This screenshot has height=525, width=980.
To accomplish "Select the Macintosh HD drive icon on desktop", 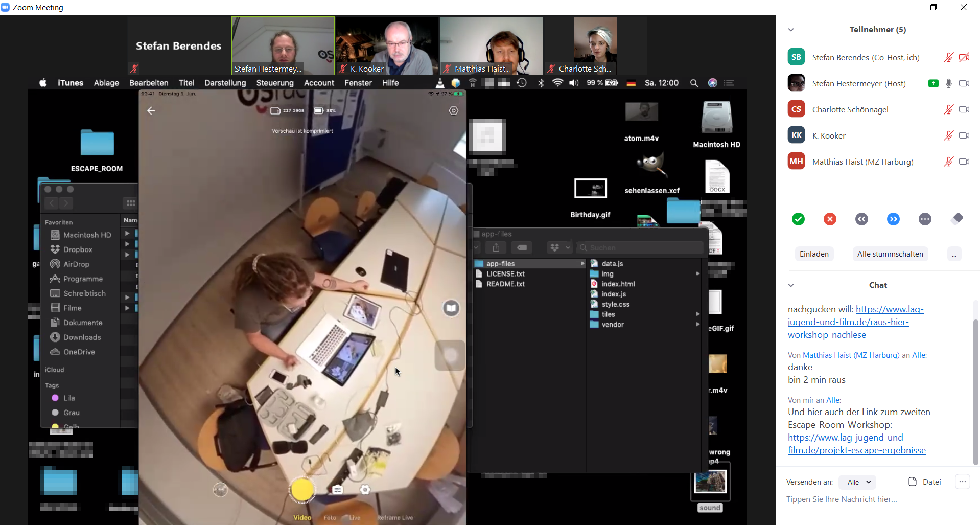I will (717, 124).
